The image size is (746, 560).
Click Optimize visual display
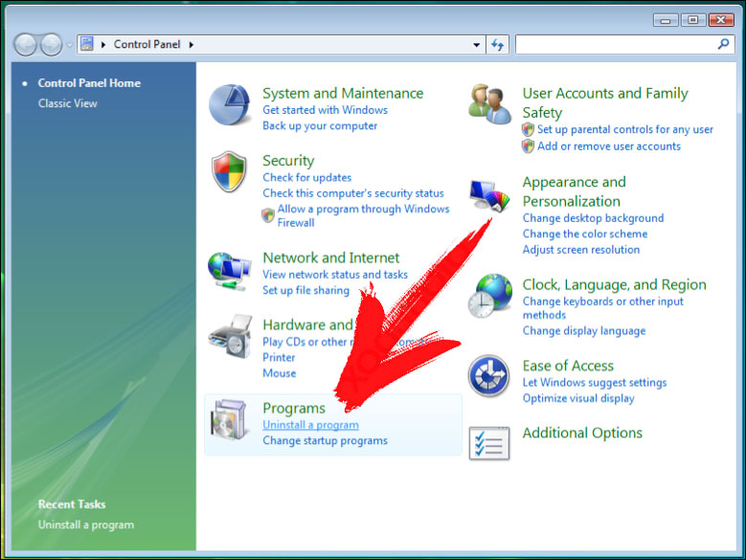(578, 398)
